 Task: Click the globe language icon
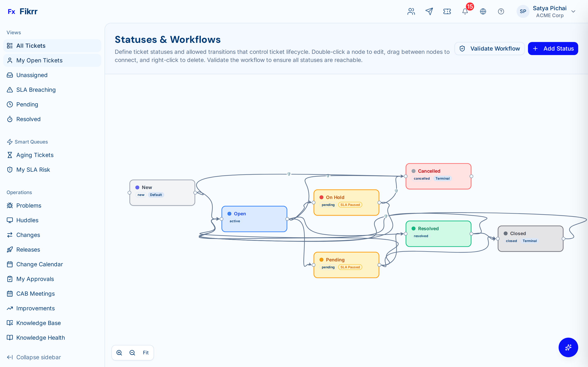point(483,11)
